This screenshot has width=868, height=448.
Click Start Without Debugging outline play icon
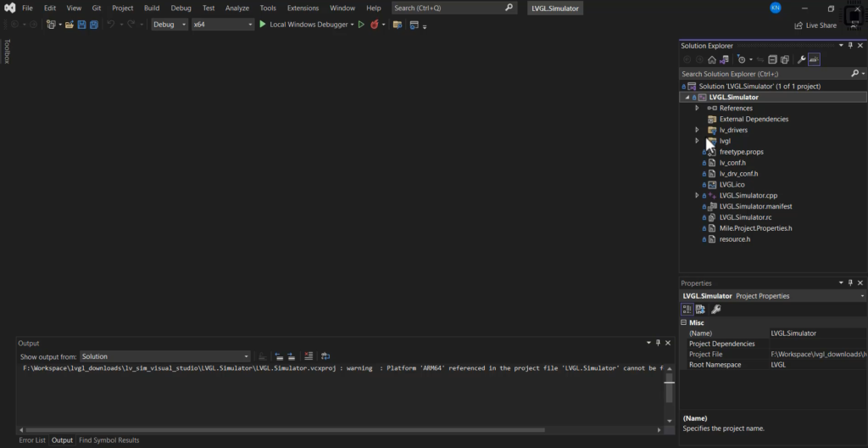361,25
